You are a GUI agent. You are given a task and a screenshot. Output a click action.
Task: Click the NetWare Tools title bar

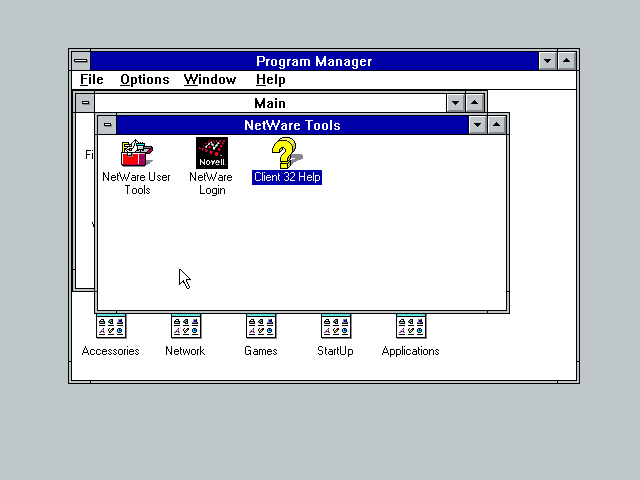coord(292,125)
